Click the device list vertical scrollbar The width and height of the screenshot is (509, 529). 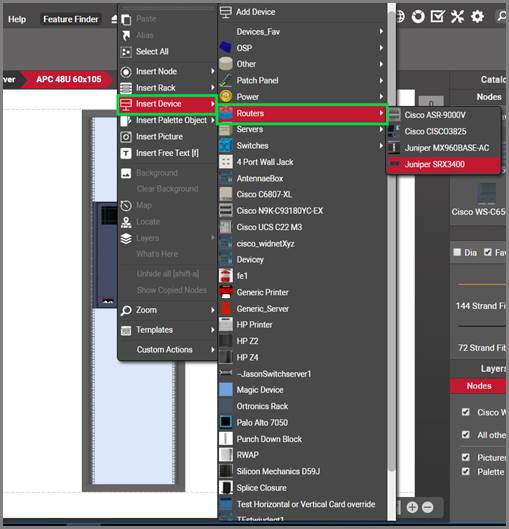[391, 236]
